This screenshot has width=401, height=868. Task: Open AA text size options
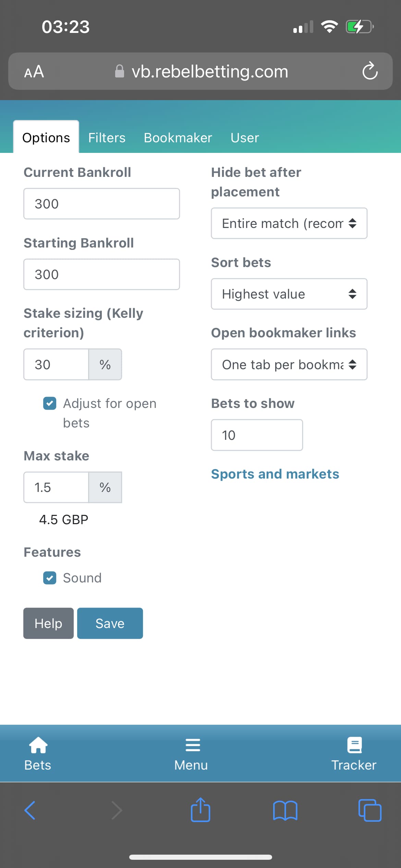(34, 71)
